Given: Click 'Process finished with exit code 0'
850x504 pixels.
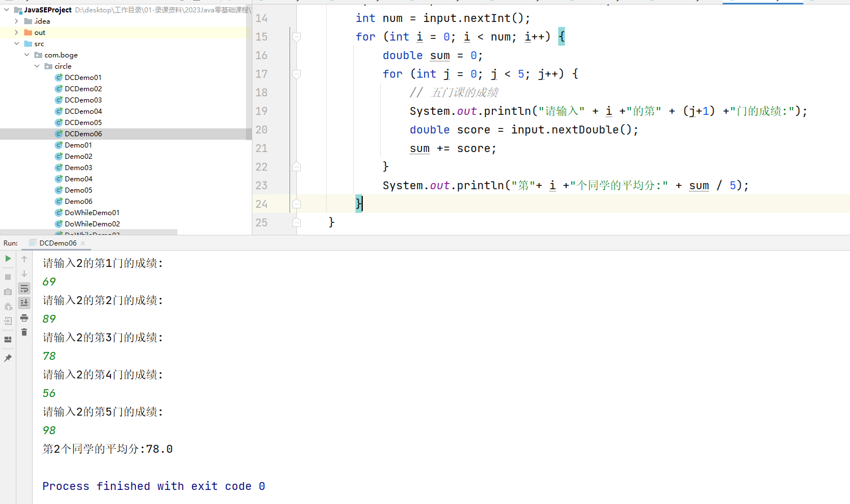Looking at the screenshot, I should tap(154, 486).
